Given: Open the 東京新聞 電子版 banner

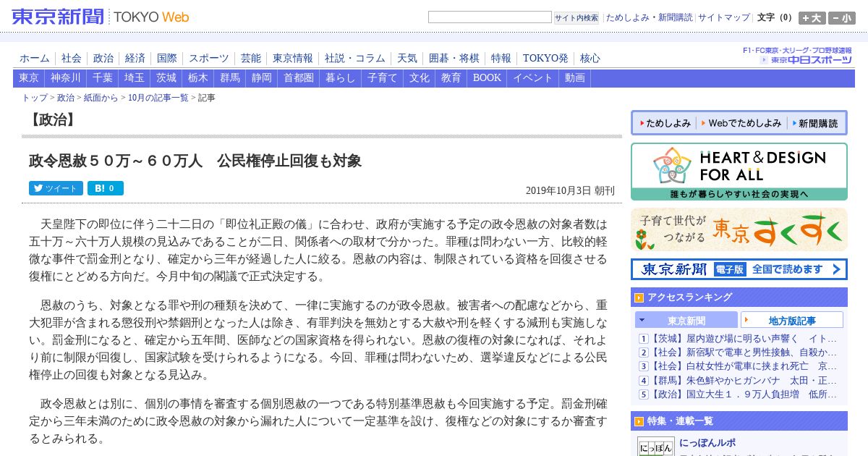Looking at the screenshot, I should 739,269.
